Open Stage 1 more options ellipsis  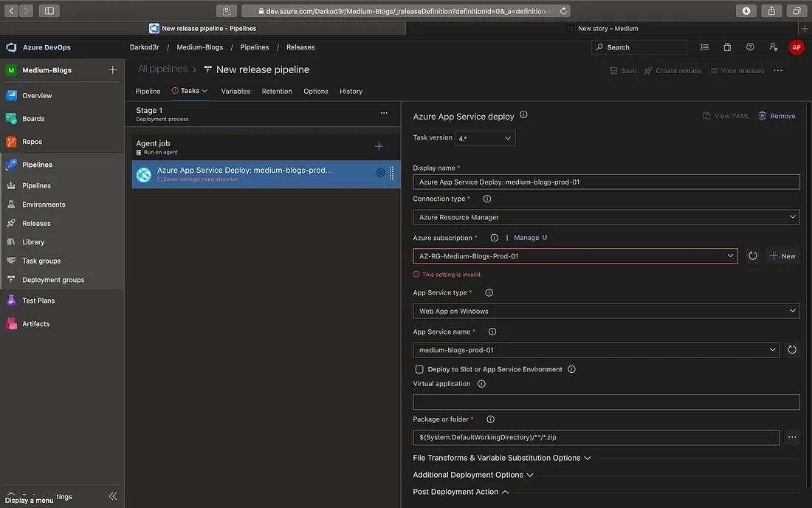tap(384, 113)
